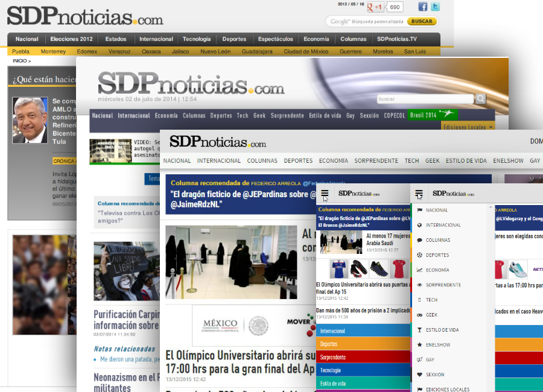Select Guadalajara in the yellow regional bar
Screen dimensions: 543x392
coord(257,52)
